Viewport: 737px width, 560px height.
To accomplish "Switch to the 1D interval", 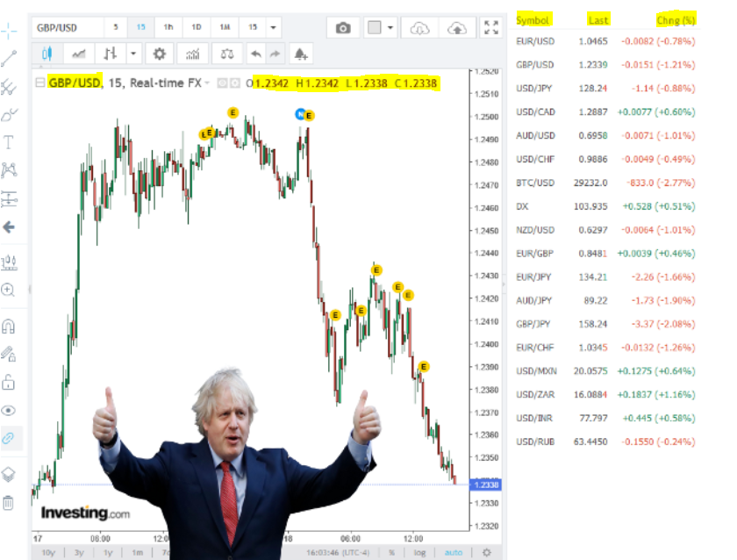I will 197,27.
